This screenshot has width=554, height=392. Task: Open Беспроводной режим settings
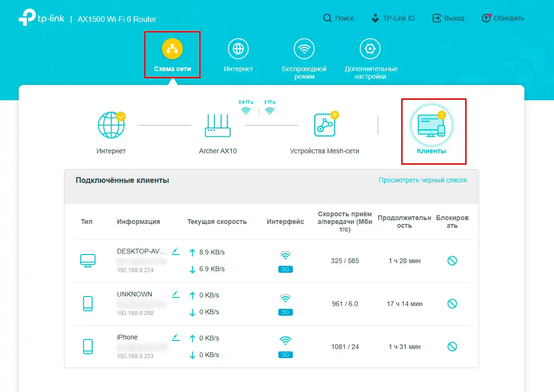[x=304, y=48]
